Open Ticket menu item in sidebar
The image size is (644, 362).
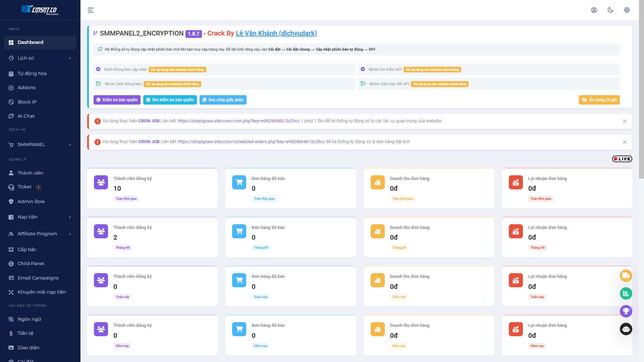[25, 187]
